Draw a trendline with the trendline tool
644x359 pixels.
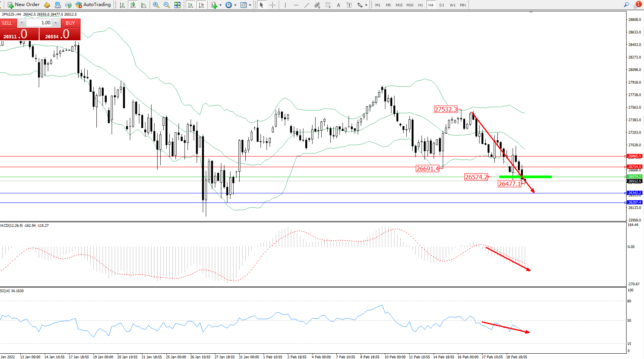point(306,5)
